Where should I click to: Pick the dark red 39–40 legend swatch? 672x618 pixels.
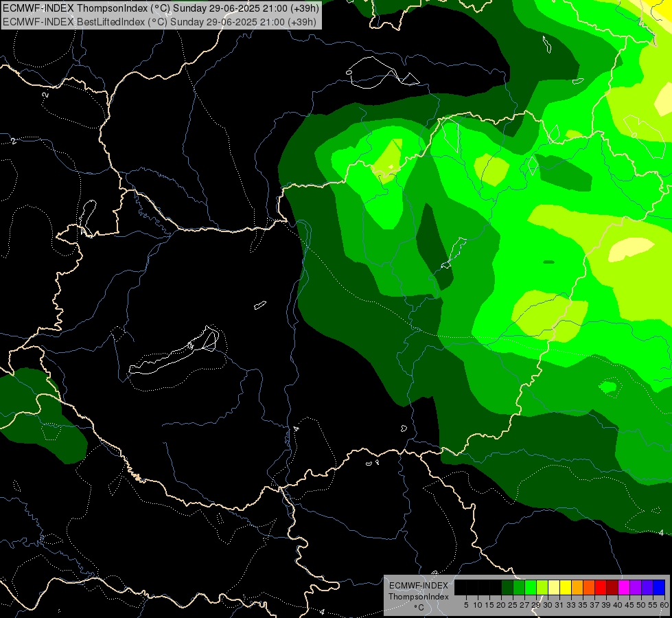point(612,587)
